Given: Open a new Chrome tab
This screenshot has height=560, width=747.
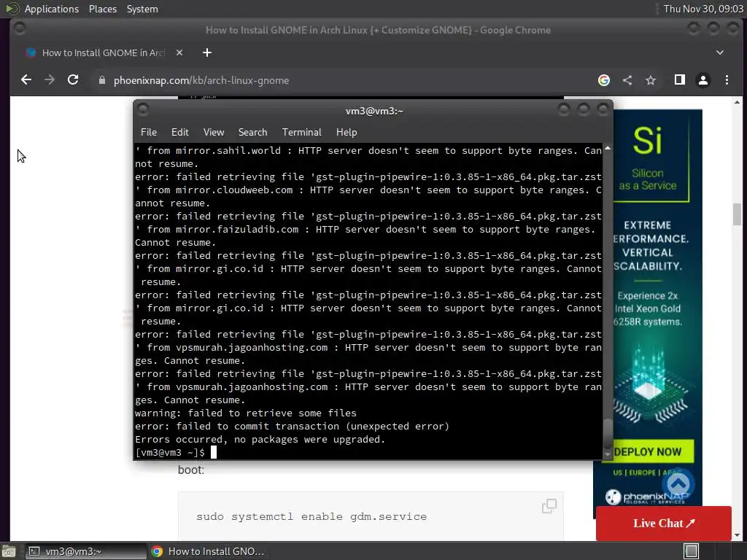Looking at the screenshot, I should click(x=206, y=52).
